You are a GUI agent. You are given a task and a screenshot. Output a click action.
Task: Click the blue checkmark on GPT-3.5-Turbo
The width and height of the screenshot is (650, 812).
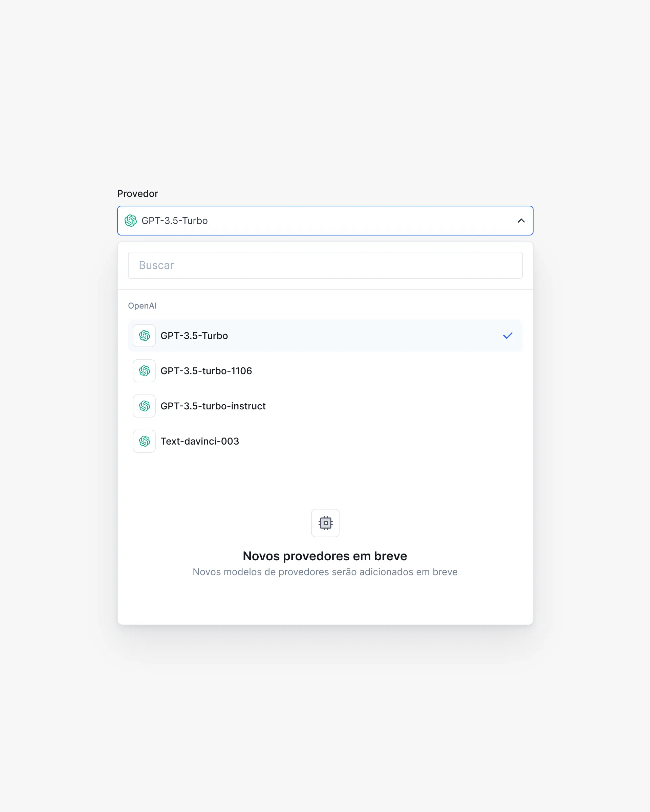[507, 336]
